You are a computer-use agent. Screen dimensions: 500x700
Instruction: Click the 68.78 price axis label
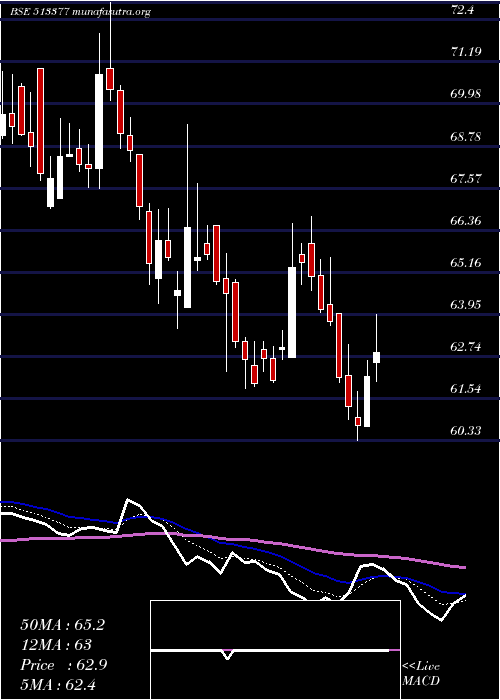pyautogui.click(x=466, y=136)
